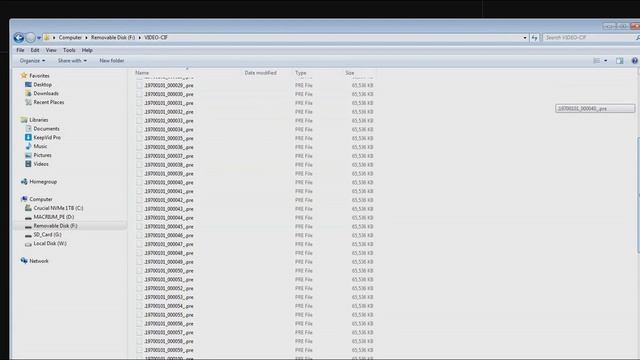Click VIDEO-CIF in the address breadcrumb

pos(156,38)
